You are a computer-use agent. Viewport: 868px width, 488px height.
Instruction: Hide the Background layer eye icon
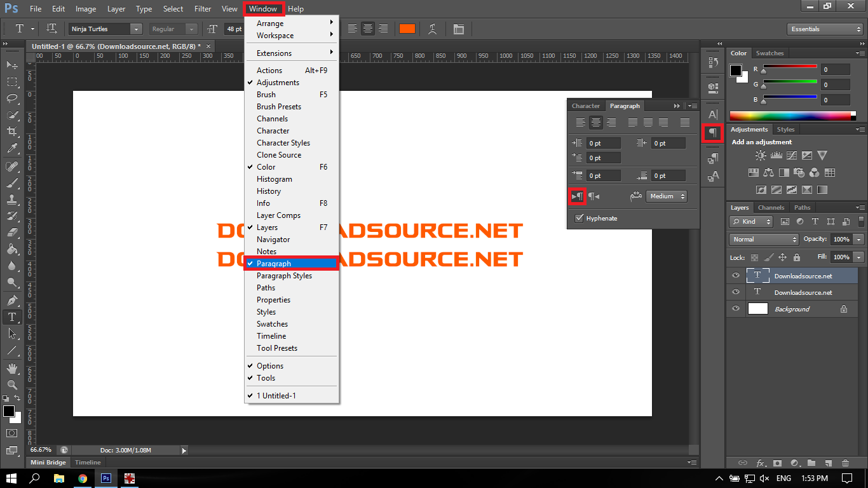pyautogui.click(x=736, y=309)
